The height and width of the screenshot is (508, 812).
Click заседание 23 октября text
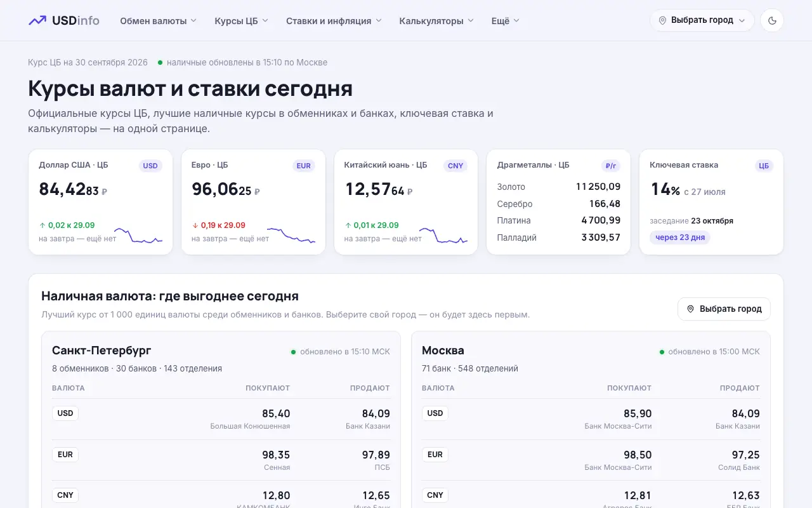(x=691, y=221)
